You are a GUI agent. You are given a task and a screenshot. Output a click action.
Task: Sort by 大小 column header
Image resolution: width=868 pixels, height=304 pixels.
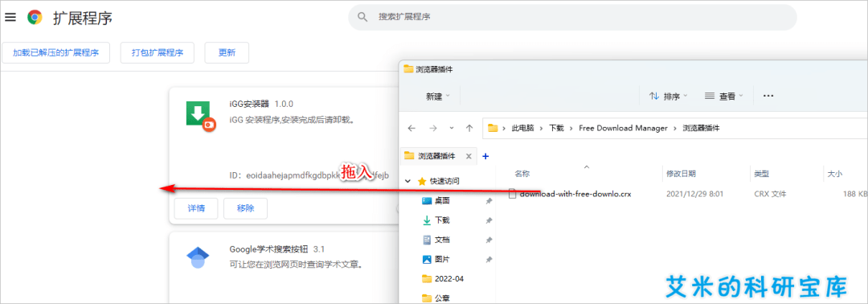tap(835, 174)
